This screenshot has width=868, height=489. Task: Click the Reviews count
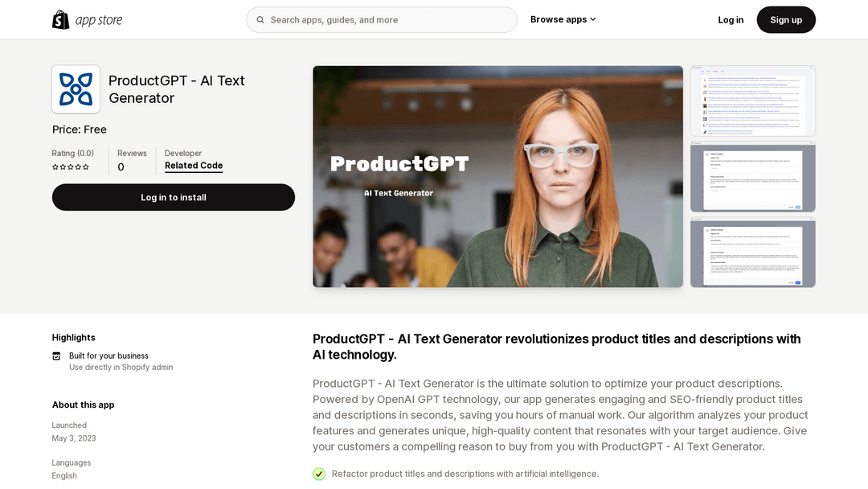tap(121, 167)
